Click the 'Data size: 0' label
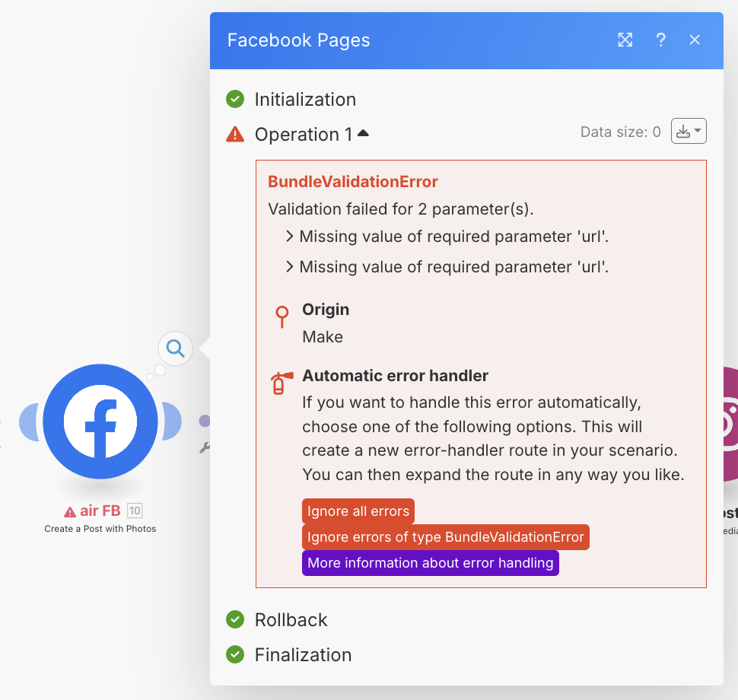The height and width of the screenshot is (700, 738). coord(620,132)
